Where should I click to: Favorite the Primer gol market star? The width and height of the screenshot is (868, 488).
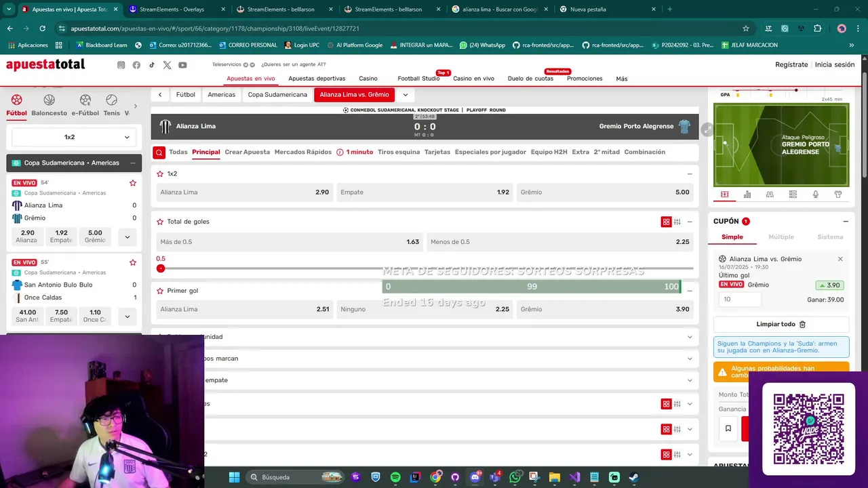(160, 291)
